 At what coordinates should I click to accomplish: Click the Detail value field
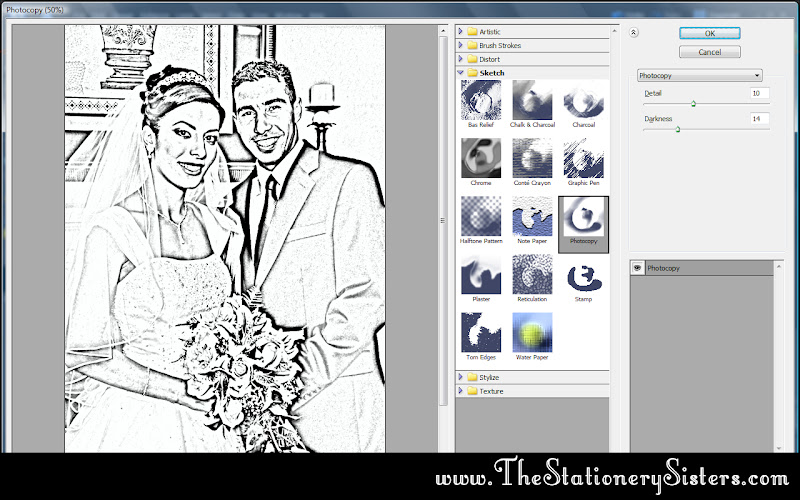(760, 93)
